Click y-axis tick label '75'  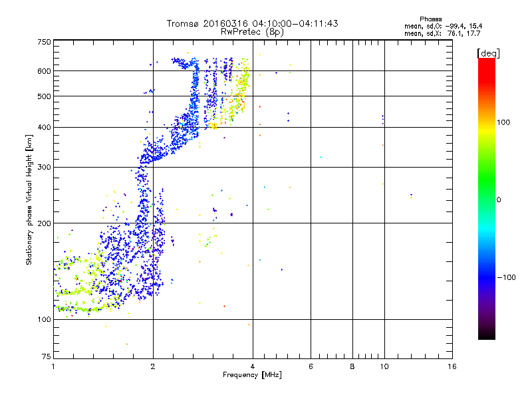(x=47, y=356)
